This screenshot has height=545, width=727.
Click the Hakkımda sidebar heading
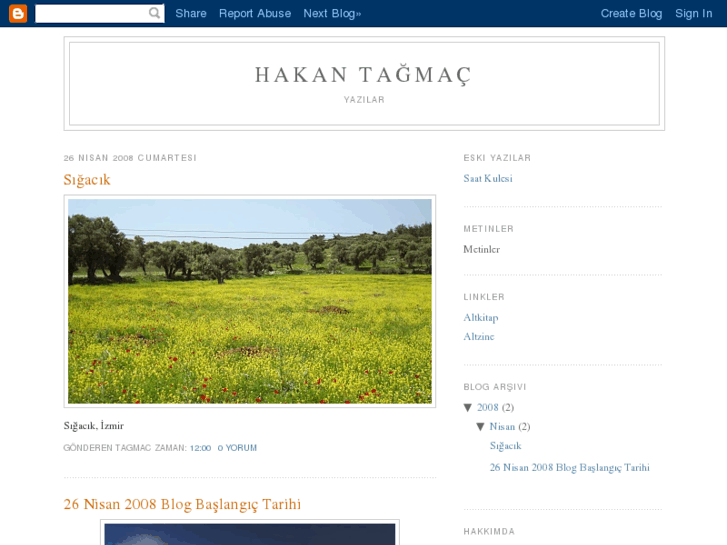[489, 532]
